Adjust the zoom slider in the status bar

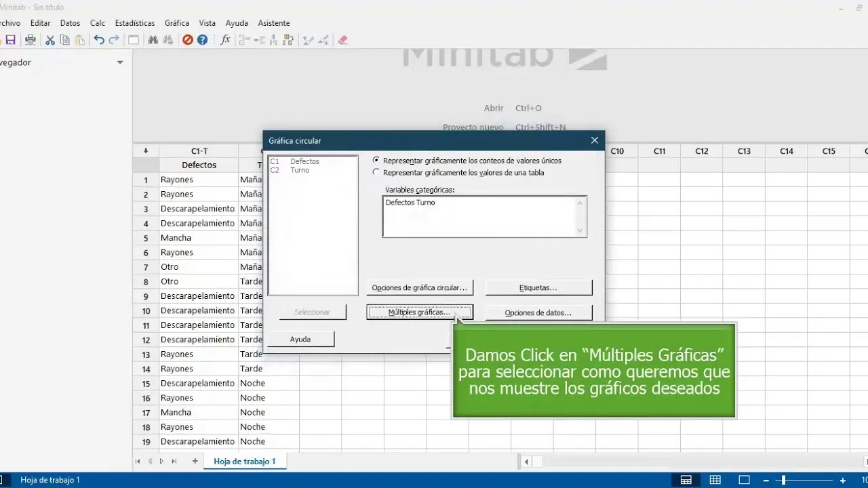click(784, 480)
